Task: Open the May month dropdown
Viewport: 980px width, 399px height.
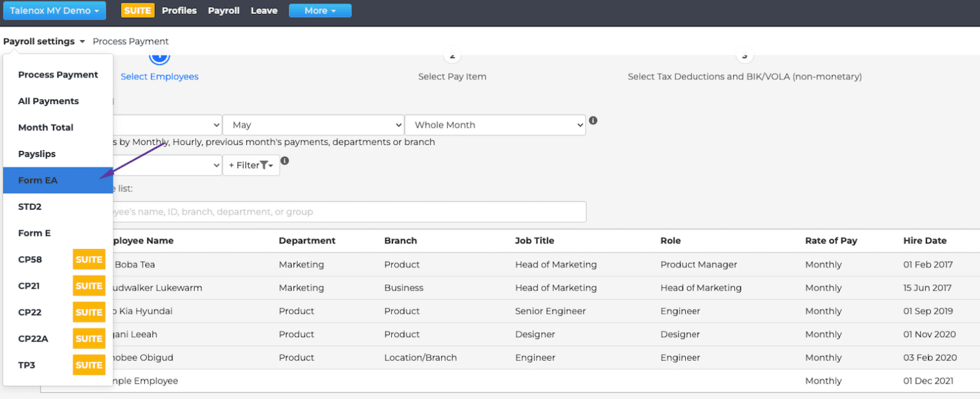Action: click(x=313, y=124)
